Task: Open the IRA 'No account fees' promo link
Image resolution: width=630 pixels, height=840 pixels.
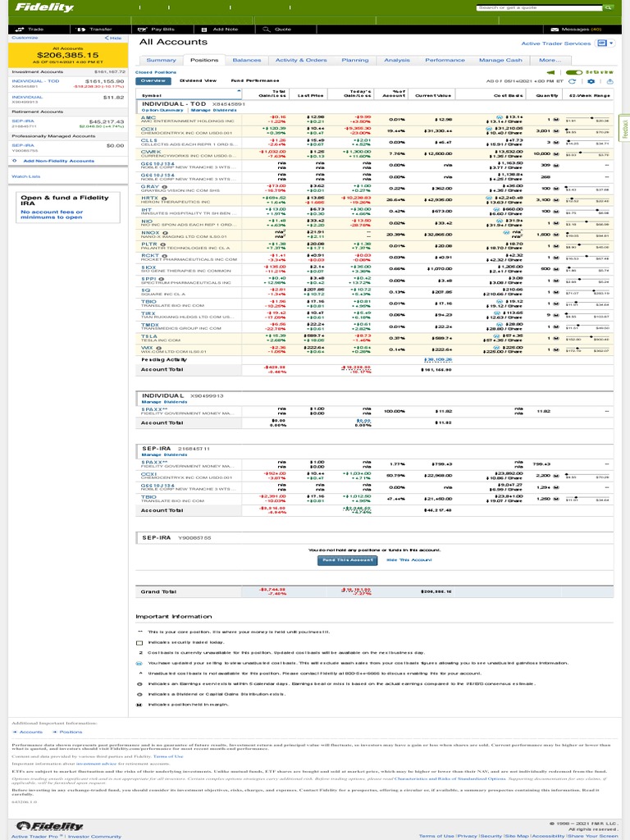Action: tap(52, 214)
